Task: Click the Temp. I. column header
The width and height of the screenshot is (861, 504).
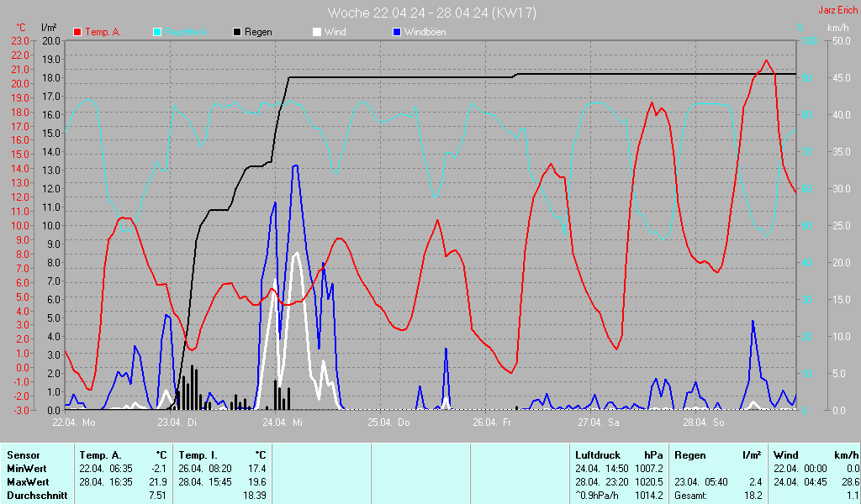Action: coord(198,455)
